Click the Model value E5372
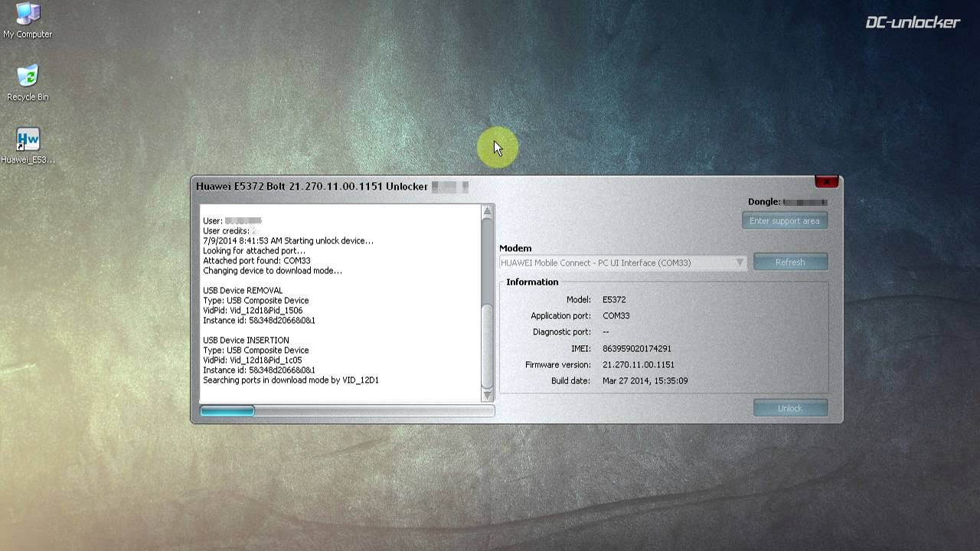This screenshot has width=980, height=551. pyautogui.click(x=614, y=300)
